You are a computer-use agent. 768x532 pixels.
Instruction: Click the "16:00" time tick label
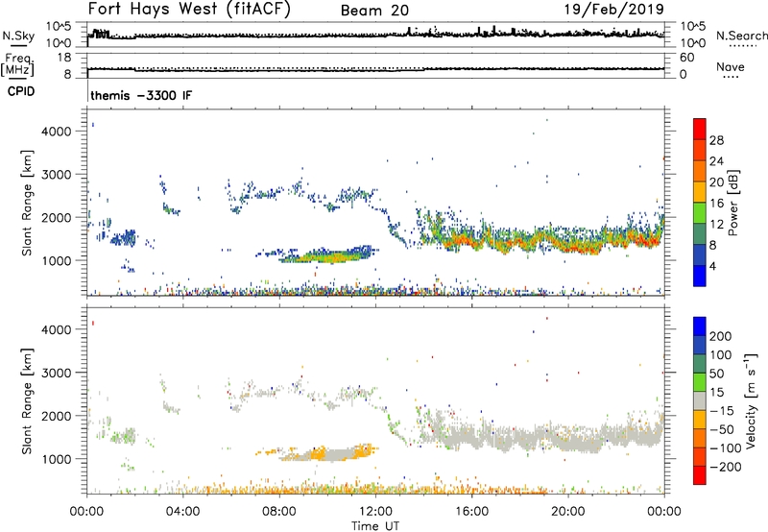tap(471, 512)
